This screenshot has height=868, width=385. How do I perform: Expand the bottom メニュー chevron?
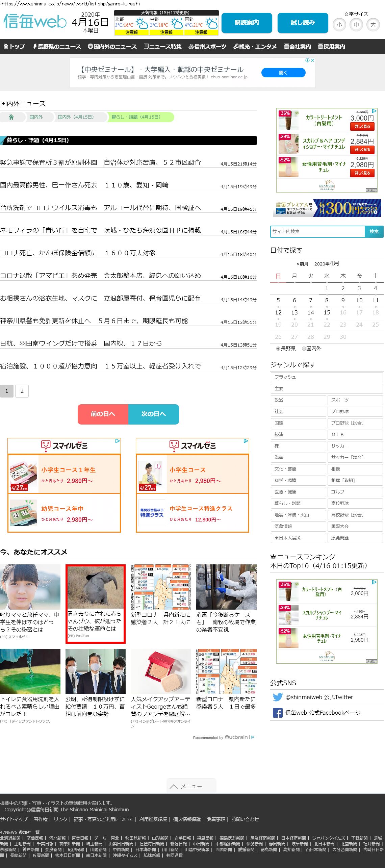[x=174, y=786]
